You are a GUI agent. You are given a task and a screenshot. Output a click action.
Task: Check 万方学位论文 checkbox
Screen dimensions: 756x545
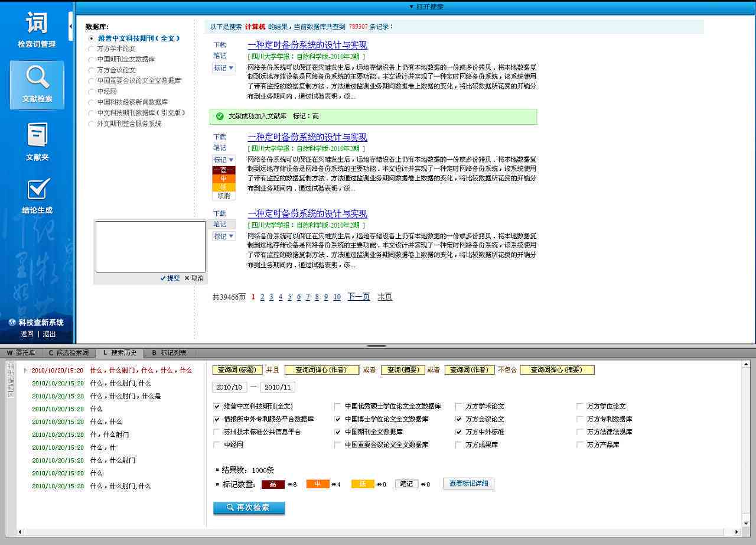[580, 407]
